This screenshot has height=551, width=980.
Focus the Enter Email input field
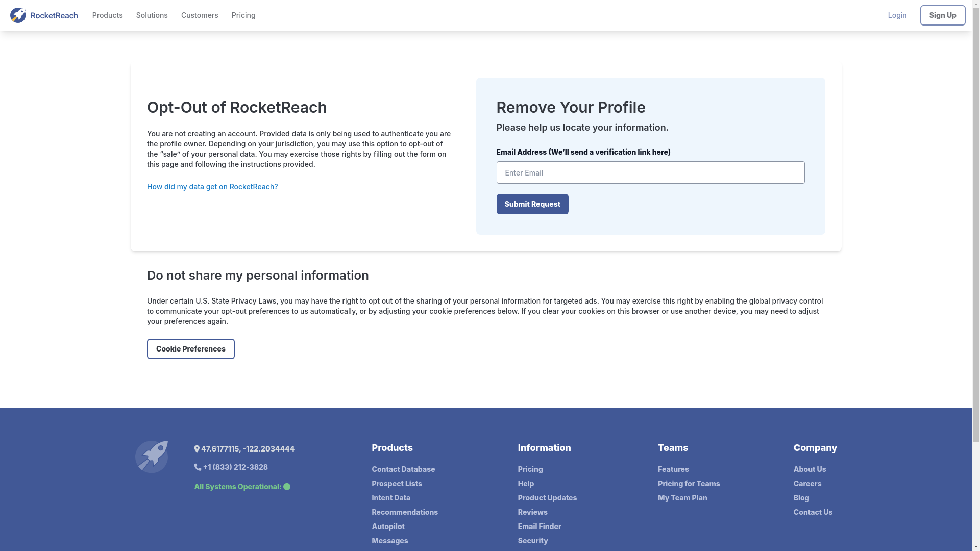650,172
